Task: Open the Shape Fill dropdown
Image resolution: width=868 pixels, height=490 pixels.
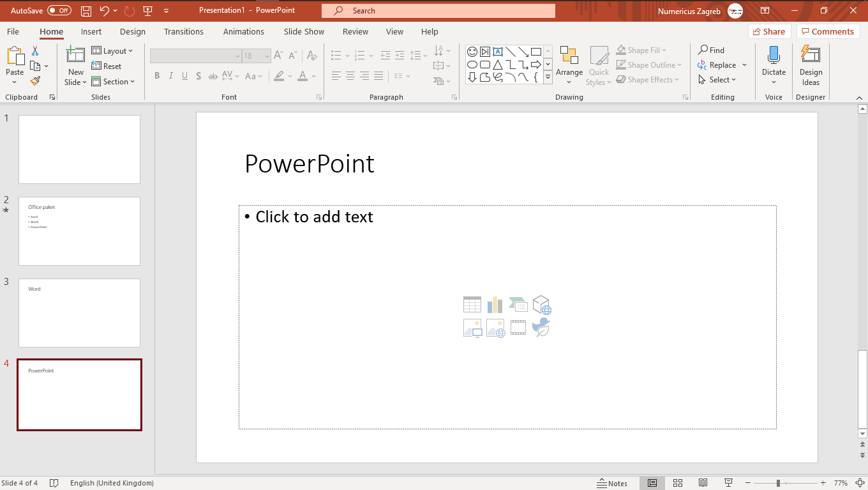Action: [x=641, y=50]
